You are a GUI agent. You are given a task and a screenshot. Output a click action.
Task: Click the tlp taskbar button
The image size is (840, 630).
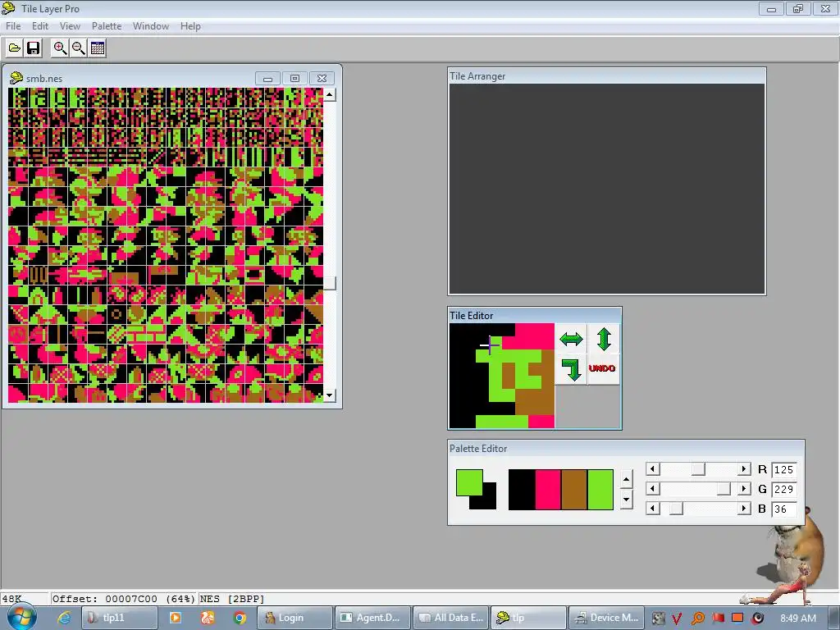528,618
